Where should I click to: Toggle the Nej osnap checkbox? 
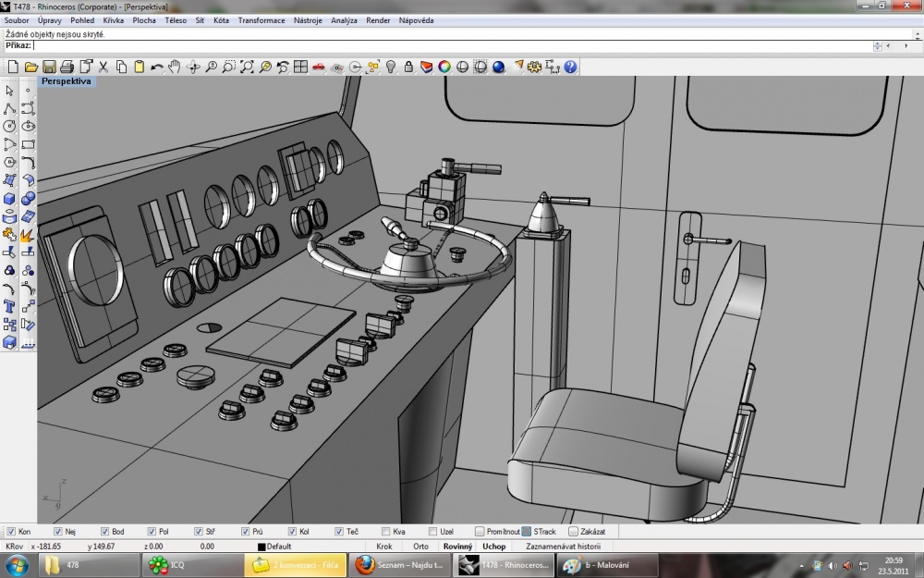57,532
